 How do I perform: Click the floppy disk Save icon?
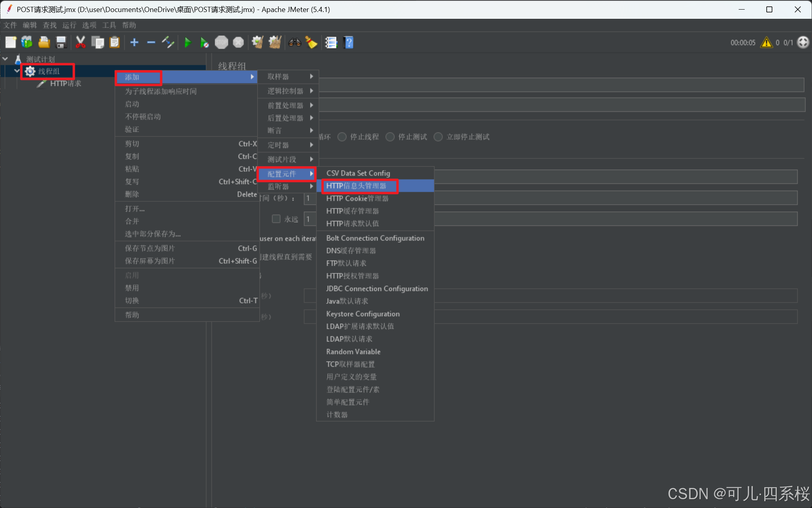tap(61, 42)
